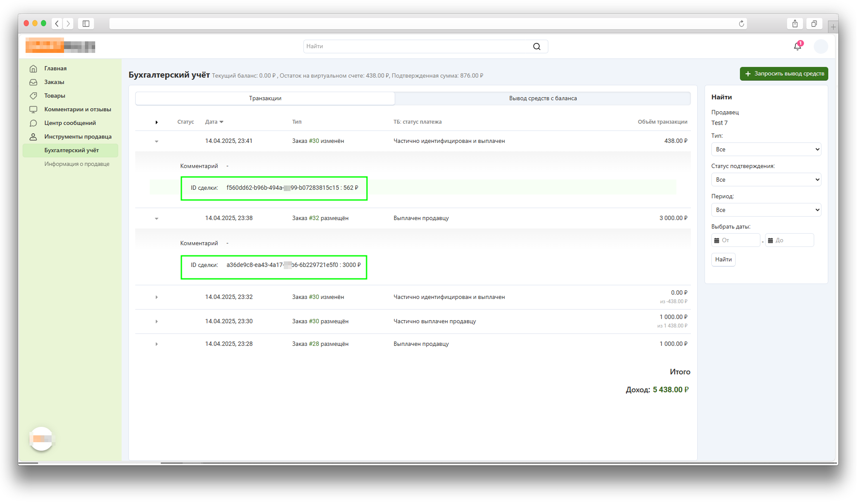Open Главная from the sidebar
Image resolution: width=859 pixels, height=504 pixels.
pyautogui.click(x=55, y=68)
